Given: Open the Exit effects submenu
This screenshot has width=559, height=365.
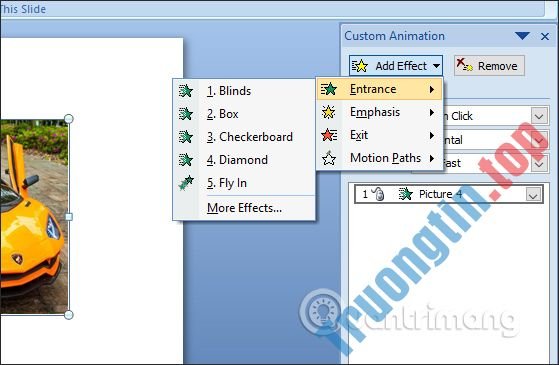Looking at the screenshot, I should [x=379, y=135].
